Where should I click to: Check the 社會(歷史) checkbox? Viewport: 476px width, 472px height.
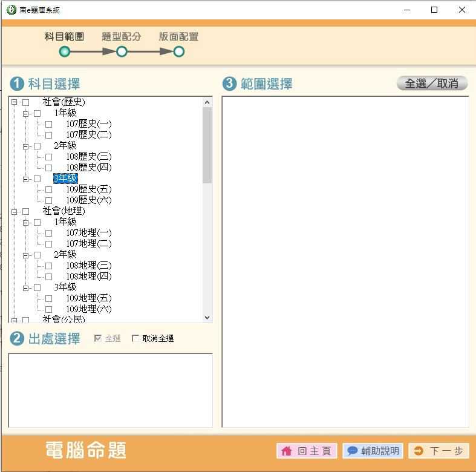click(x=26, y=102)
